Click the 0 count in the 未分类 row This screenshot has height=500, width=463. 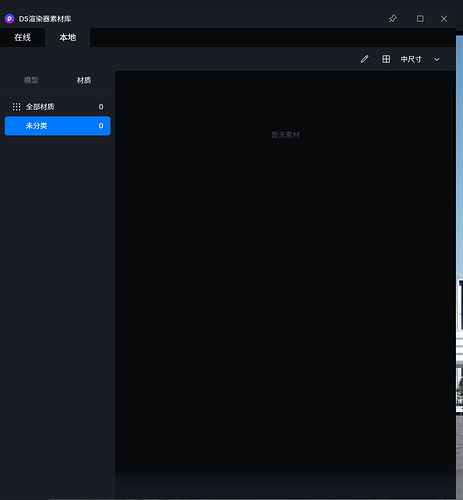click(x=101, y=126)
